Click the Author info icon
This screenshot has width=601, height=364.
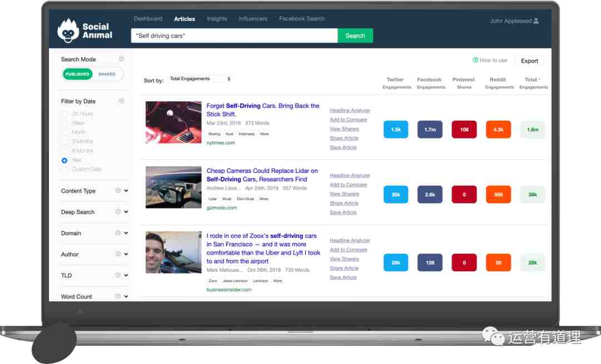coord(118,254)
